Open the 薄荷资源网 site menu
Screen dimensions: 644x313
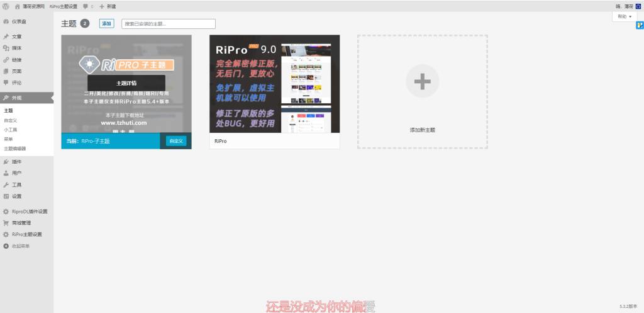pyautogui.click(x=33, y=6)
